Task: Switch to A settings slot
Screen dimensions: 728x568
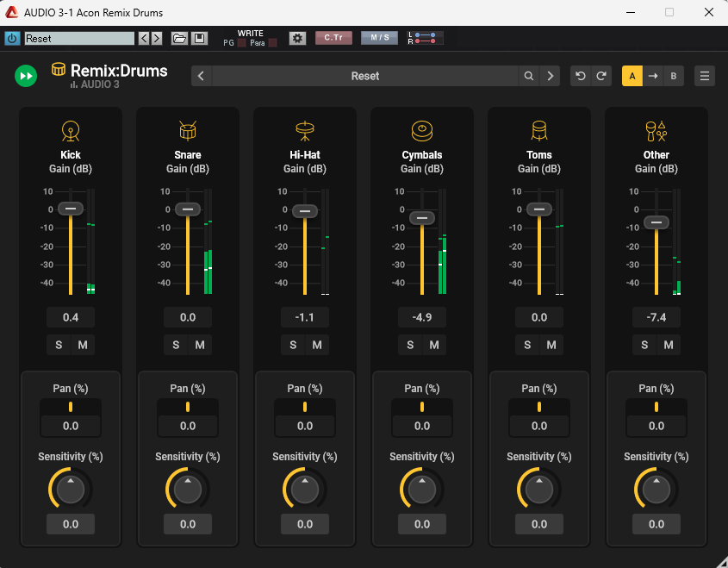Action: pyautogui.click(x=632, y=76)
